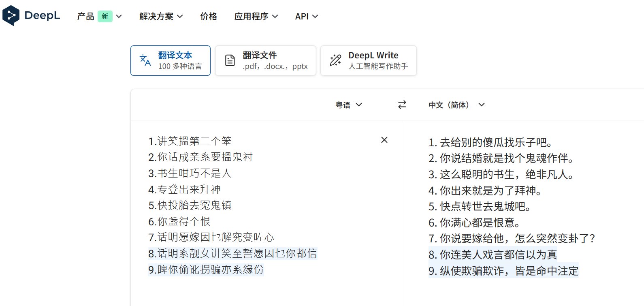Click the translate text language icon
This screenshot has height=306, width=644.
tap(145, 60)
